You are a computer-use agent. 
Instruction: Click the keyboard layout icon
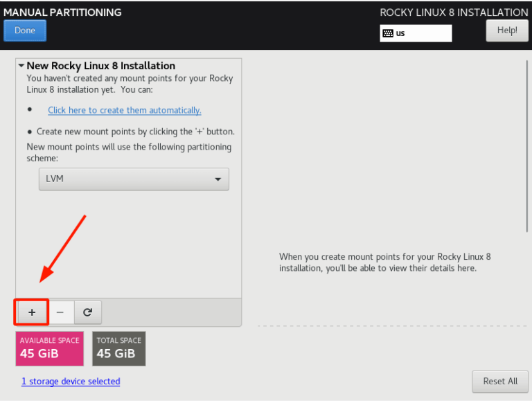click(x=388, y=33)
